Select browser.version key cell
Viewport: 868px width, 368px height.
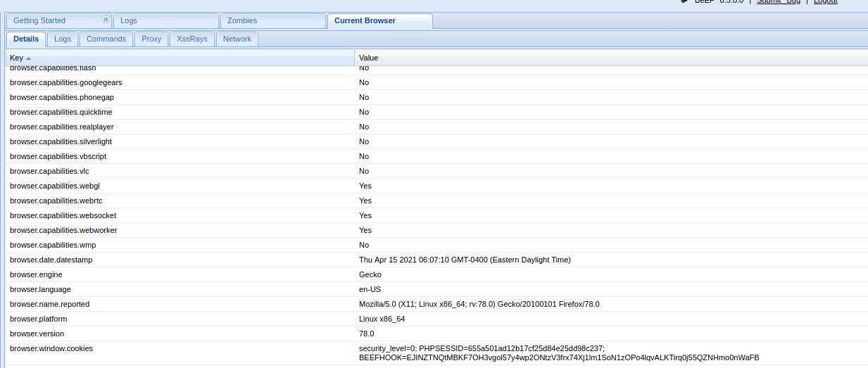pyautogui.click(x=37, y=334)
